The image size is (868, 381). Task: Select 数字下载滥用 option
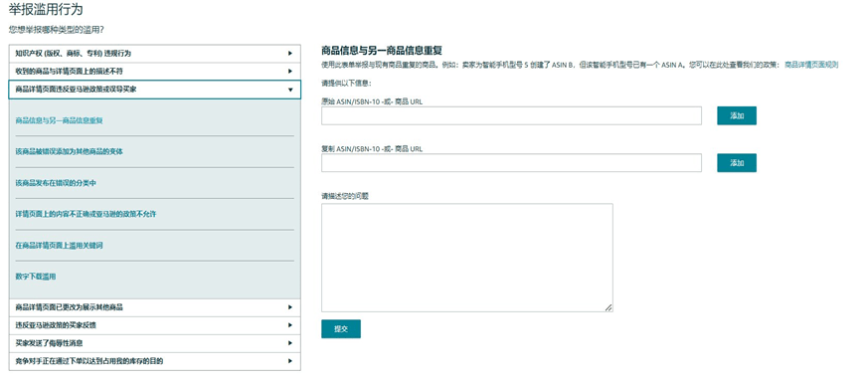[36, 277]
